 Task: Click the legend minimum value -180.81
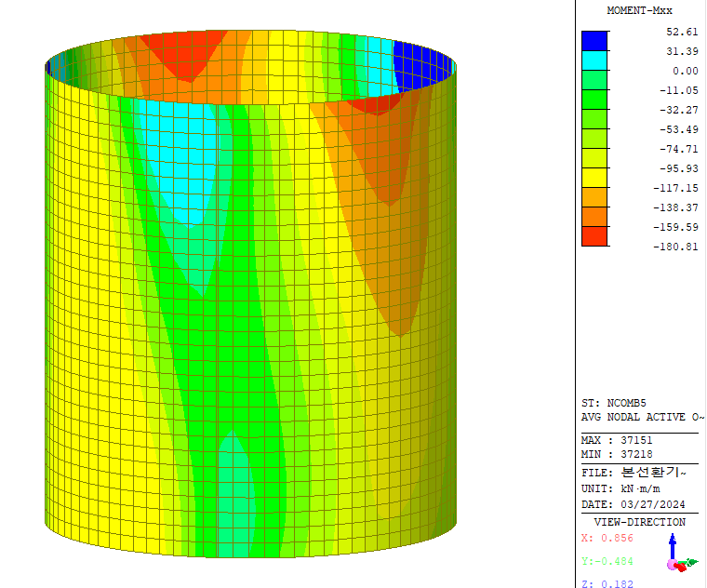click(x=676, y=247)
